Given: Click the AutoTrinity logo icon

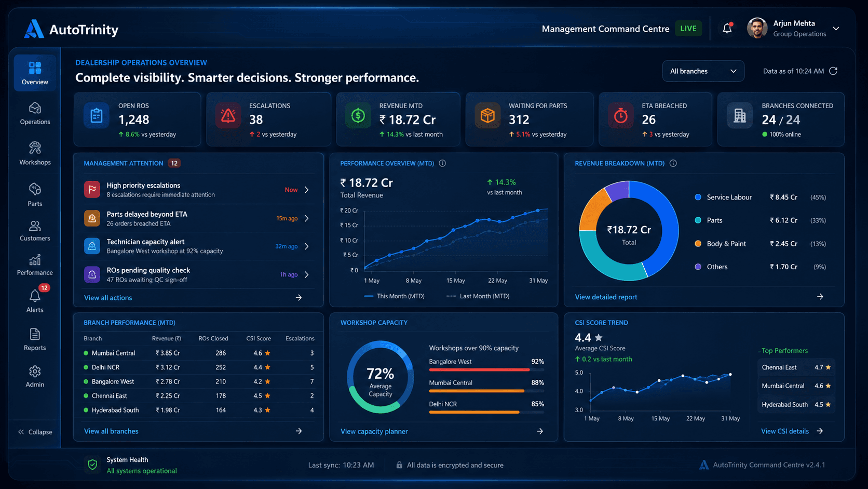Looking at the screenshot, I should pos(34,29).
